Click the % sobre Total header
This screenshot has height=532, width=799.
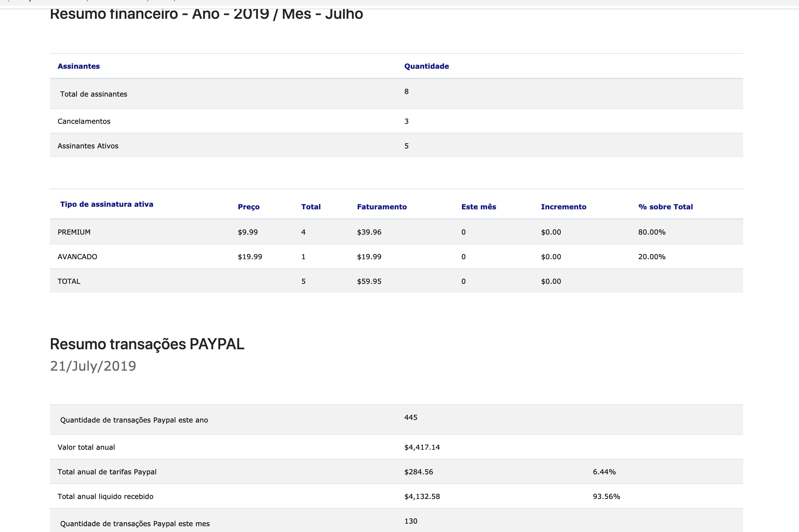pyautogui.click(x=665, y=207)
